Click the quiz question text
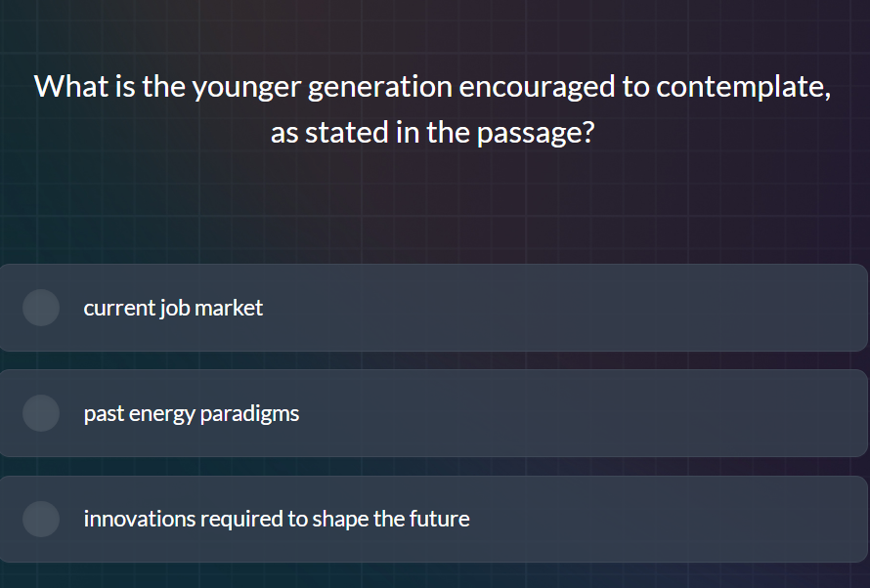This screenshot has height=588, width=870. coord(435,107)
